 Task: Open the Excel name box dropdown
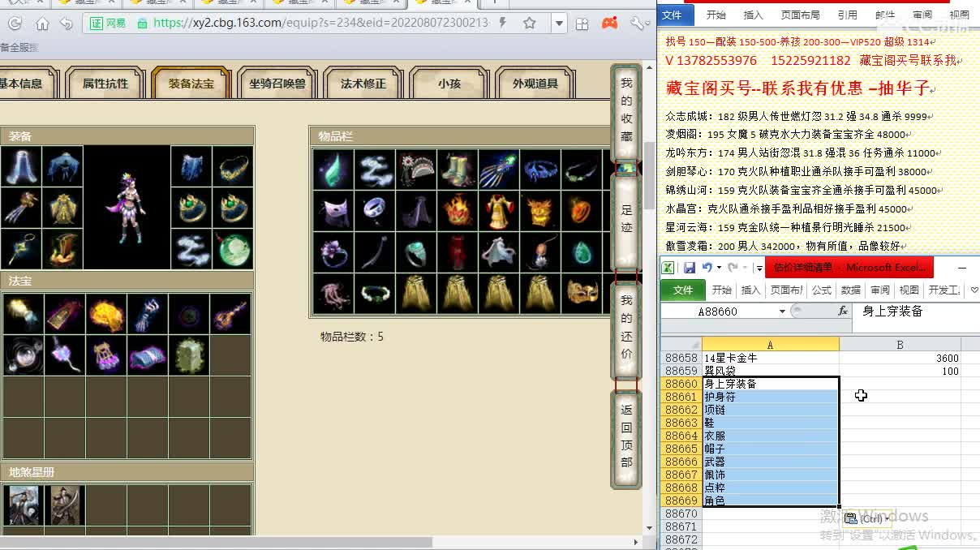pyautogui.click(x=782, y=312)
